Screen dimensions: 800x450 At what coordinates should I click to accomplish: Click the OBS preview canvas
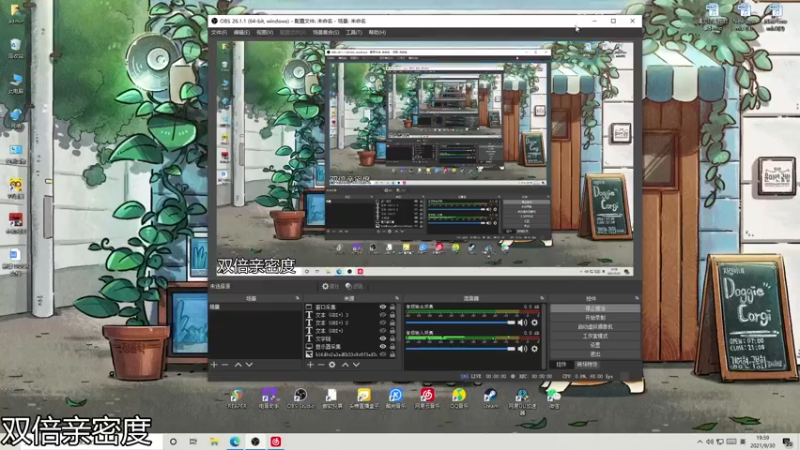click(425, 159)
